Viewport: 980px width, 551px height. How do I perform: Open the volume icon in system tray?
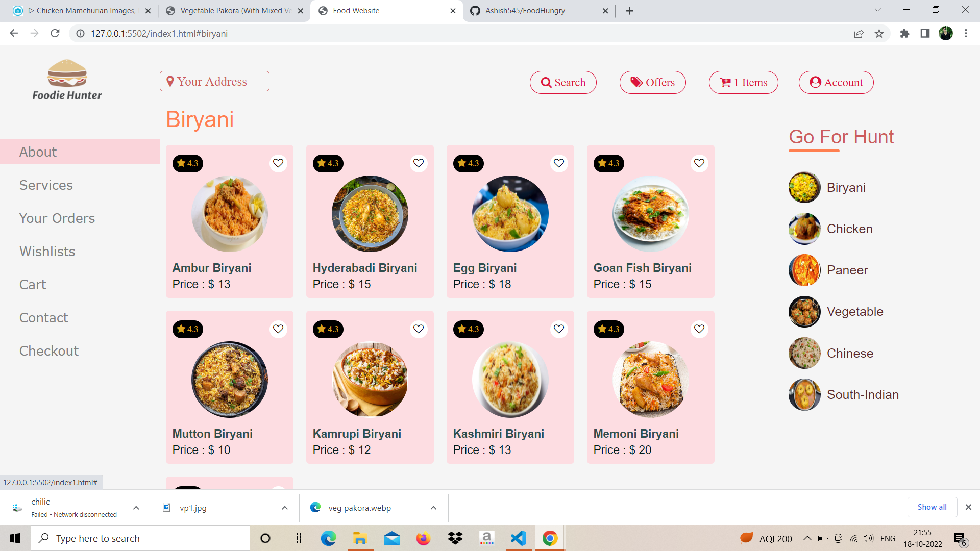(x=868, y=538)
